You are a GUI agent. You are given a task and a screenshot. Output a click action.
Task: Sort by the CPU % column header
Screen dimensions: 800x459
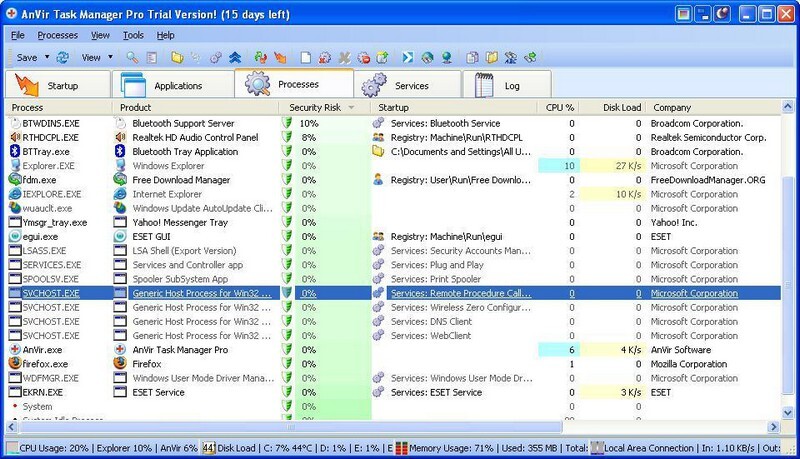pos(559,108)
